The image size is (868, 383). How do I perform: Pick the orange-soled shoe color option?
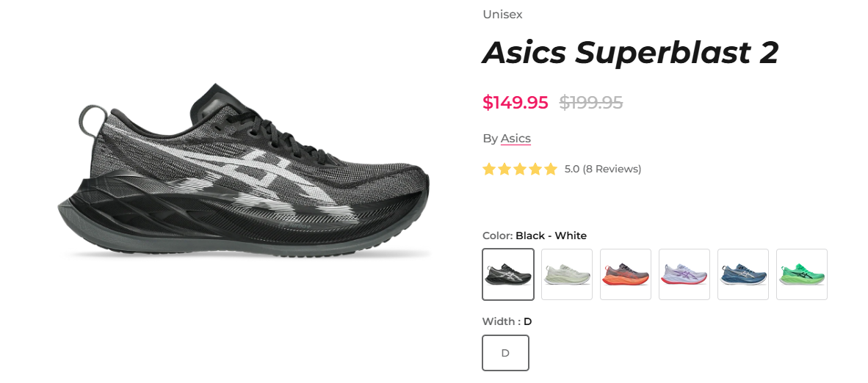click(x=626, y=274)
